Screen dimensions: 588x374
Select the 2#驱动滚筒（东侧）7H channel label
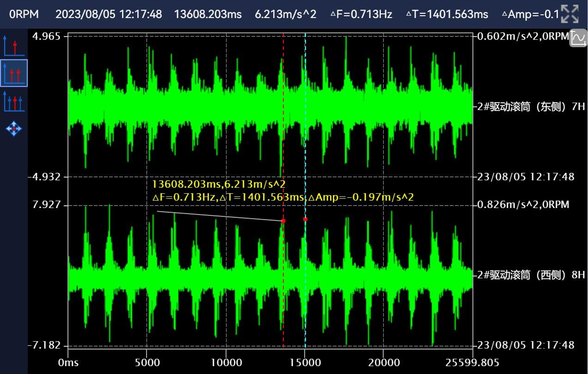coord(531,107)
